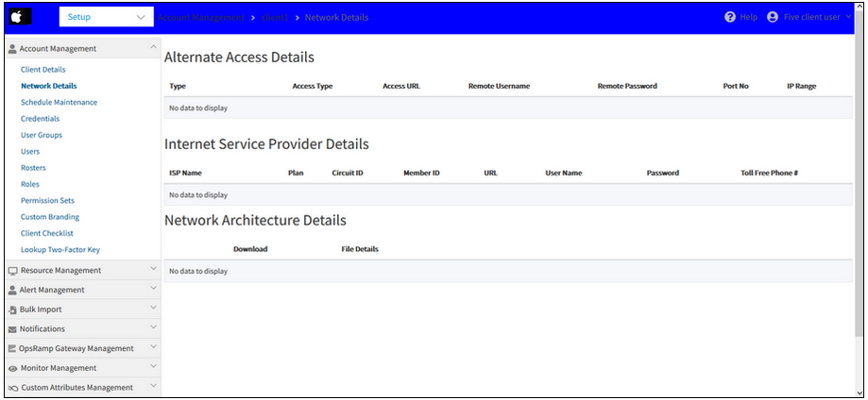Open Custom Branding in sidebar
Image resolution: width=868 pixels, height=400 pixels.
[x=50, y=217]
